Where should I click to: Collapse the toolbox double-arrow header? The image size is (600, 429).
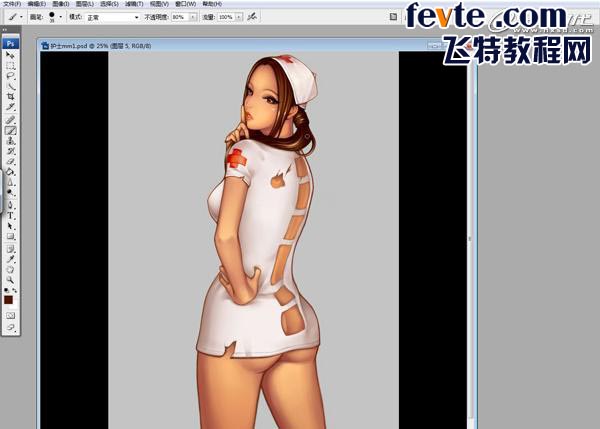click(x=5, y=30)
